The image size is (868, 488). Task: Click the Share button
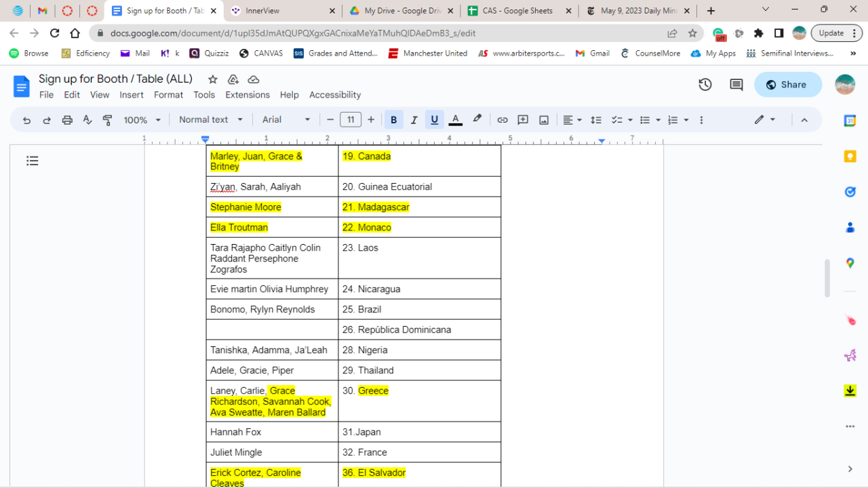787,85
